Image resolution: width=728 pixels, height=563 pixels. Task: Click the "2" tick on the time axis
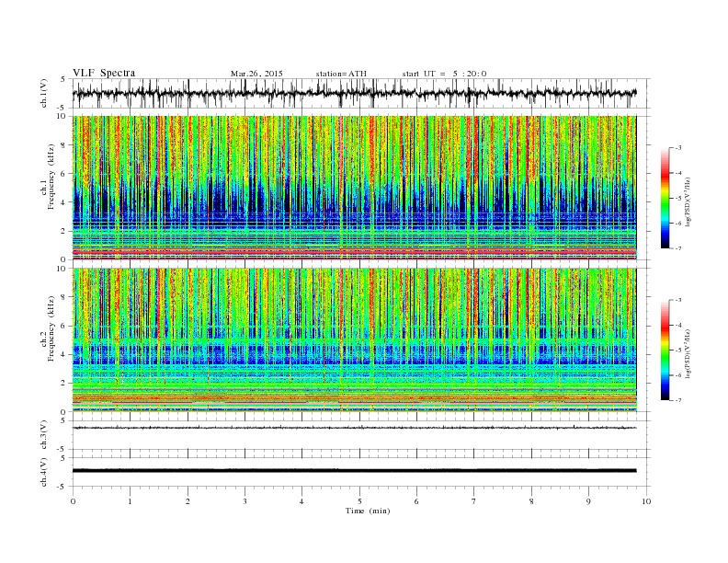pos(188,501)
